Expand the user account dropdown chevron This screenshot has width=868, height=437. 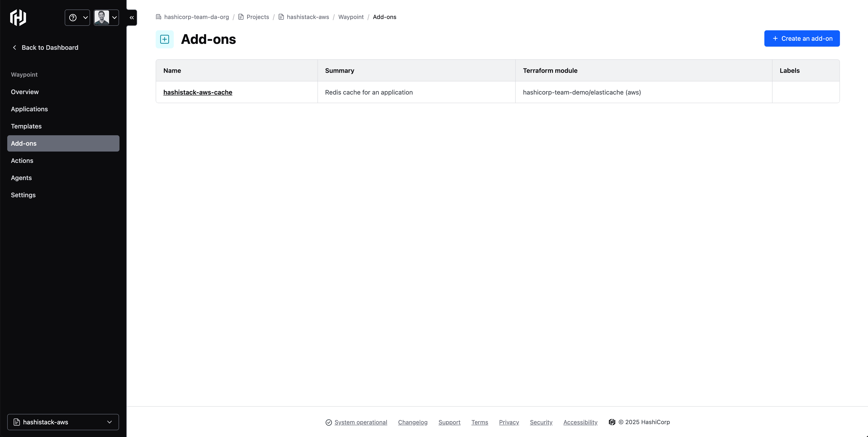(x=114, y=17)
